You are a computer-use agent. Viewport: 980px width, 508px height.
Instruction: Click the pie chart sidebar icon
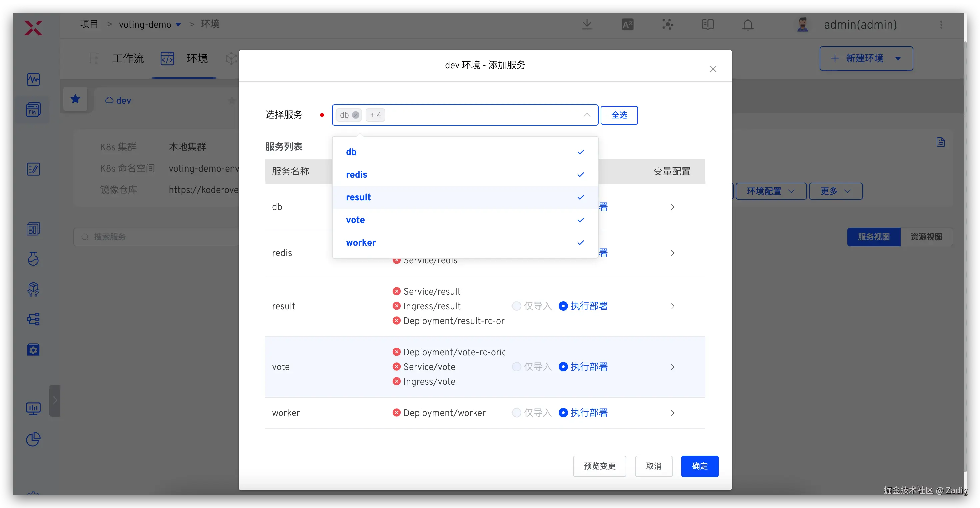coord(33,439)
